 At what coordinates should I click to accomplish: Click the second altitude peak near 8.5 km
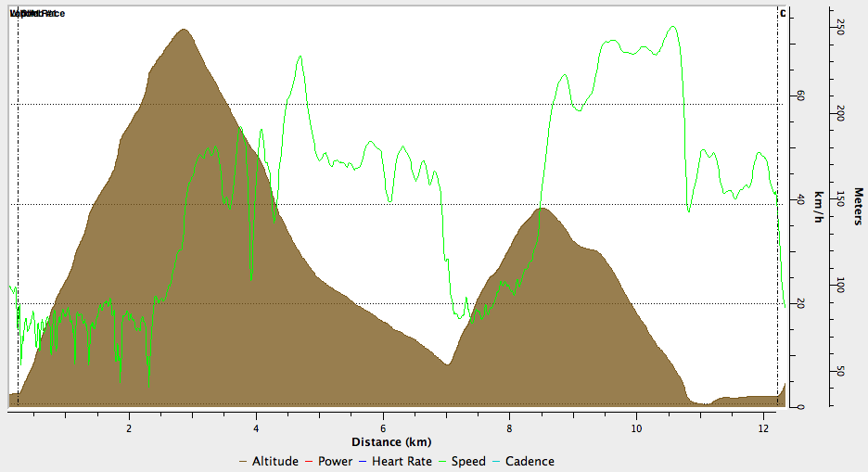click(x=542, y=209)
